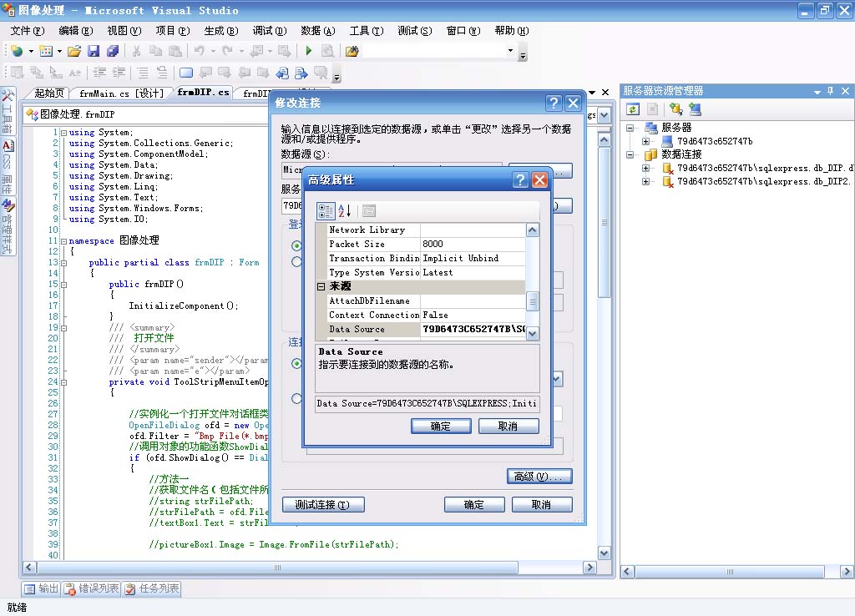855x616 pixels.
Task: Open the Find in Files icon
Action: pos(352,51)
